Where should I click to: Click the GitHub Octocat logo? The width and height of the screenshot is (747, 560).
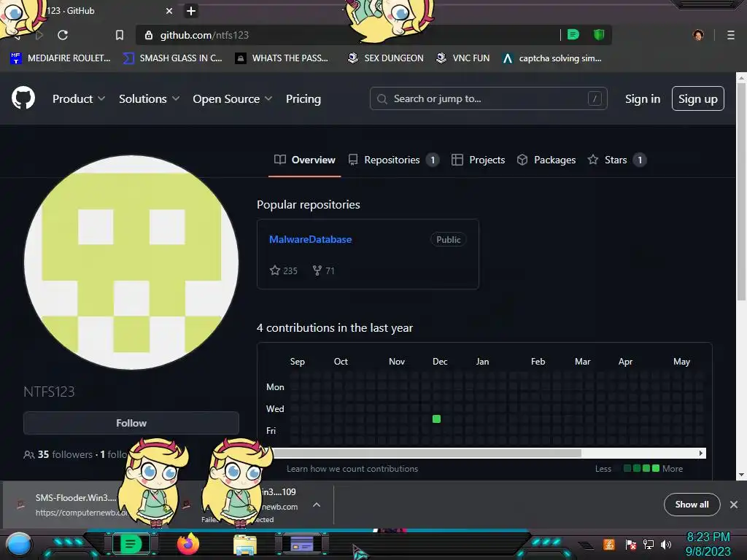[x=23, y=98]
